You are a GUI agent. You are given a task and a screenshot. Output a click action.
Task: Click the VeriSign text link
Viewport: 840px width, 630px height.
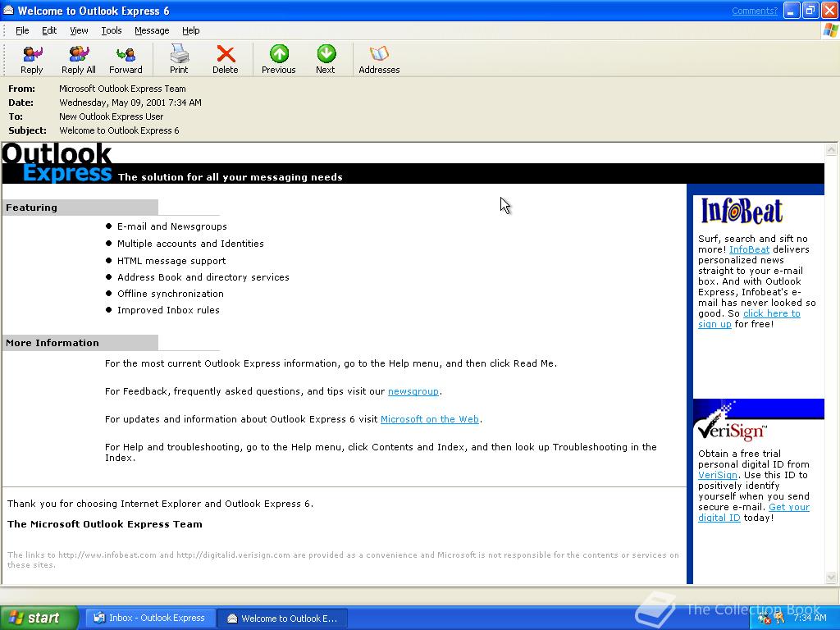click(718, 475)
